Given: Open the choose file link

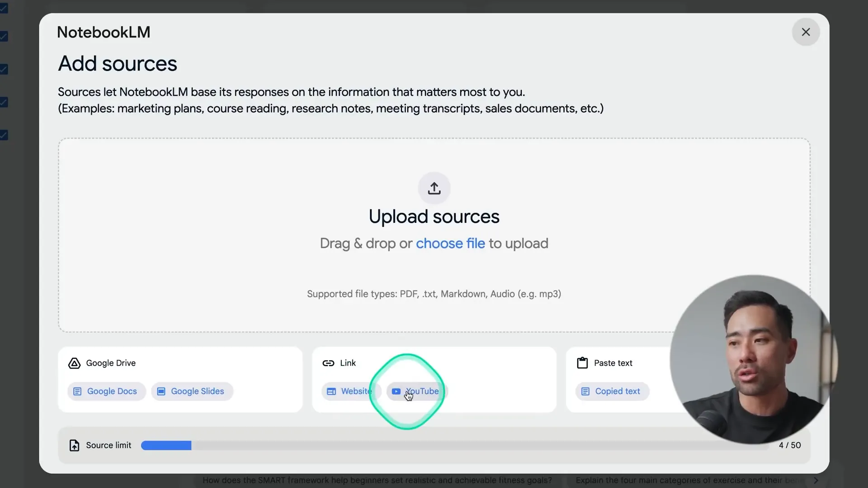Looking at the screenshot, I should click(450, 244).
